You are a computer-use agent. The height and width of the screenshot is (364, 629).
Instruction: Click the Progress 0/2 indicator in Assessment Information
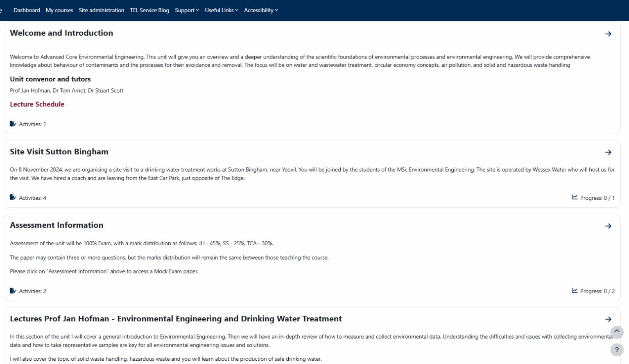click(597, 291)
